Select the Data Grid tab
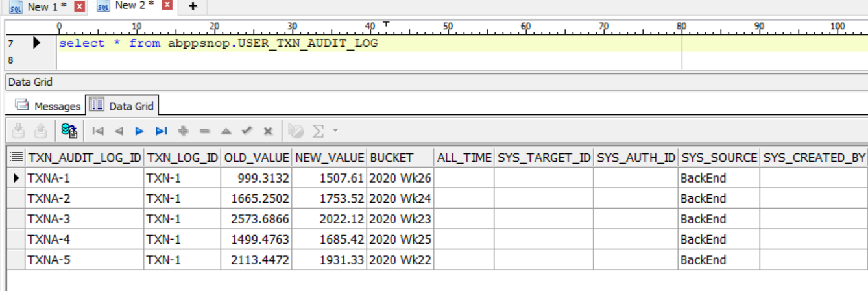Image resolution: width=868 pixels, height=291 pixels. click(x=122, y=105)
